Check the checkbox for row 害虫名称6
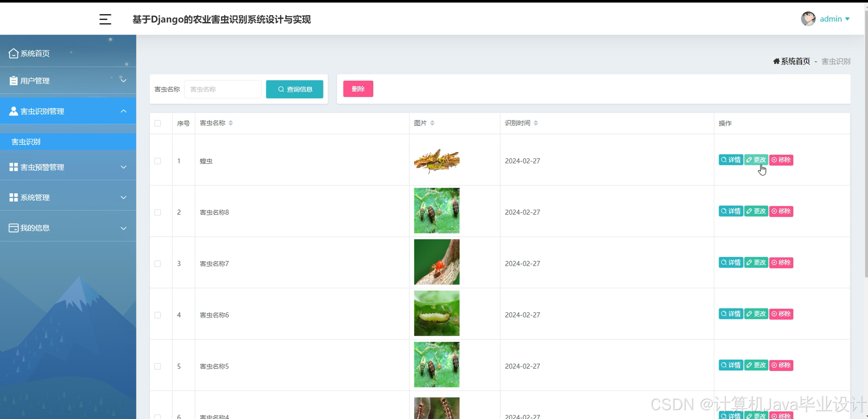The image size is (868, 419). click(x=157, y=315)
